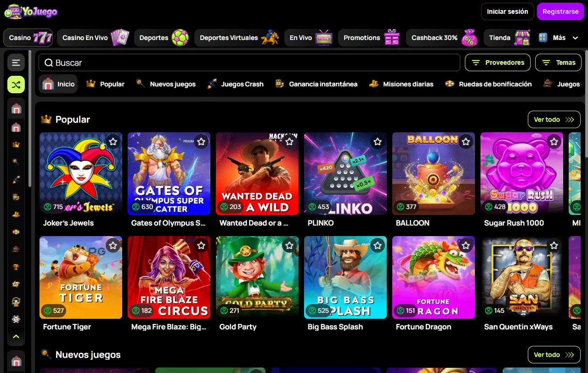Toggle favorite star on Gates of Olympus
588x373 pixels.
(x=201, y=141)
